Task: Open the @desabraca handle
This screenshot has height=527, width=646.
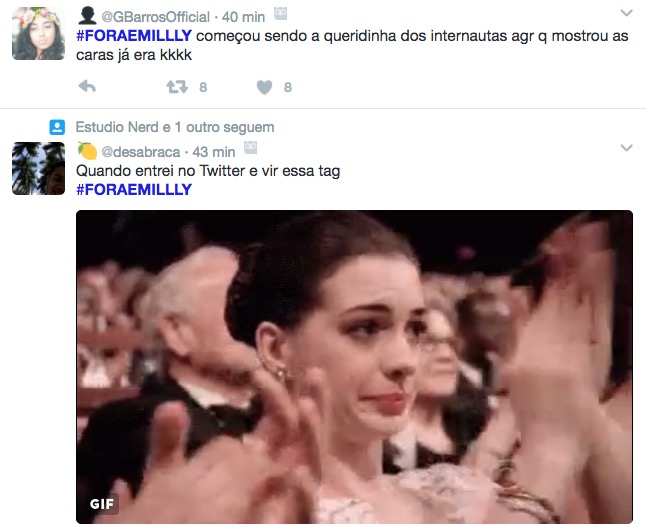Action: point(140,152)
